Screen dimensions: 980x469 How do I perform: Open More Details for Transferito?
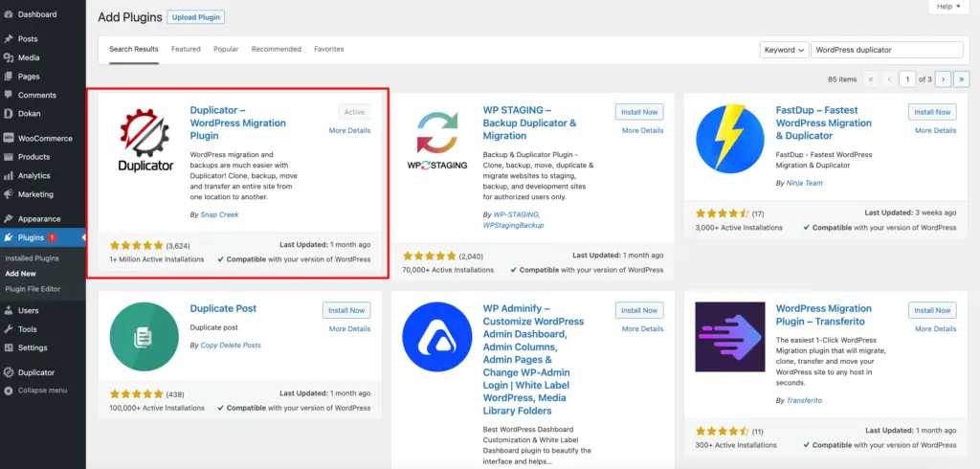936,329
